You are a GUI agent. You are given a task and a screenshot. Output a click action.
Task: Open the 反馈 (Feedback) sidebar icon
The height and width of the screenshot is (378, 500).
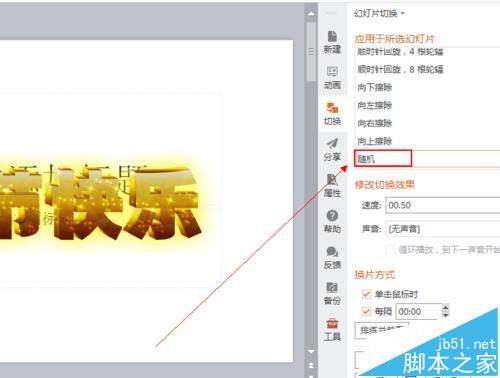point(332,258)
